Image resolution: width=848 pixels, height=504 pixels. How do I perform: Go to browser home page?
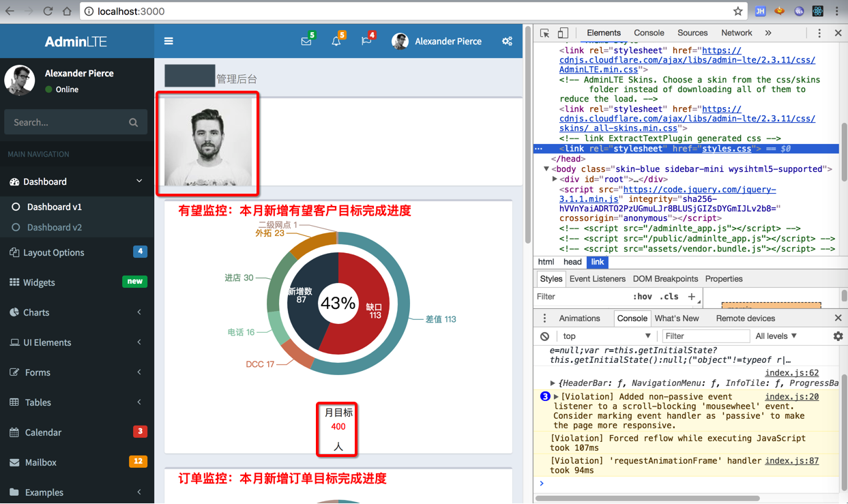[x=67, y=12]
